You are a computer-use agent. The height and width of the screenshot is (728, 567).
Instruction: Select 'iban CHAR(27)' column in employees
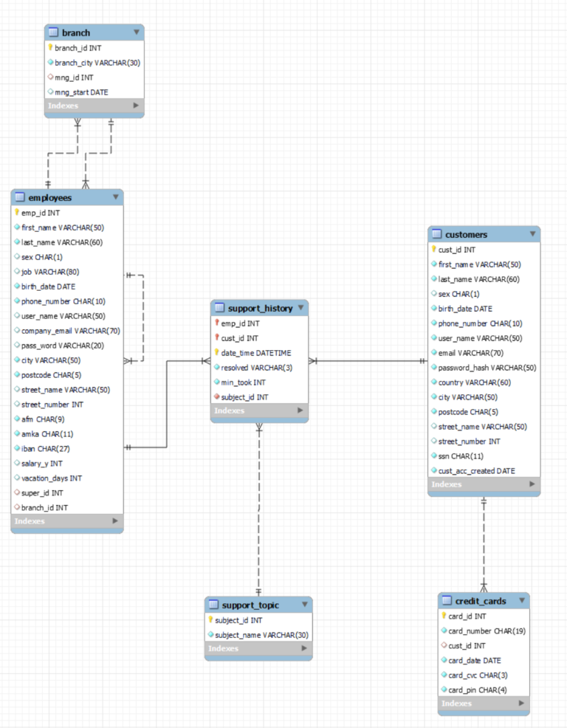point(67,448)
